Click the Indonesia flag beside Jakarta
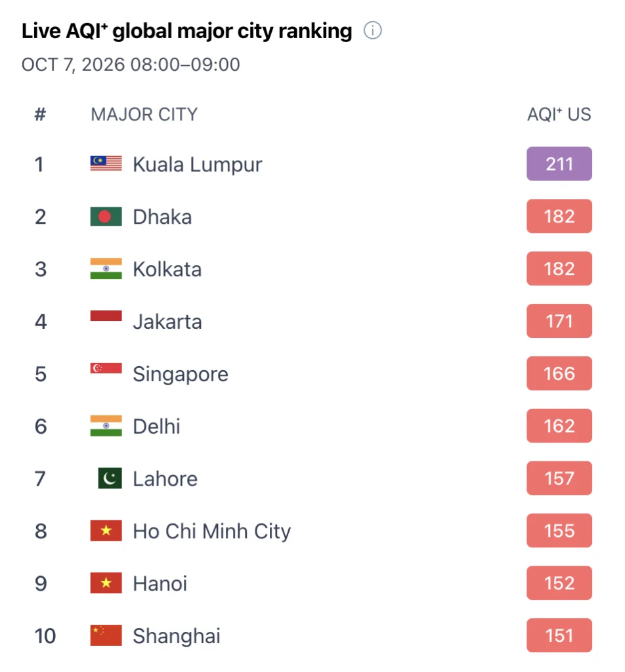This screenshot has height=672, width=625. pyautogui.click(x=106, y=316)
